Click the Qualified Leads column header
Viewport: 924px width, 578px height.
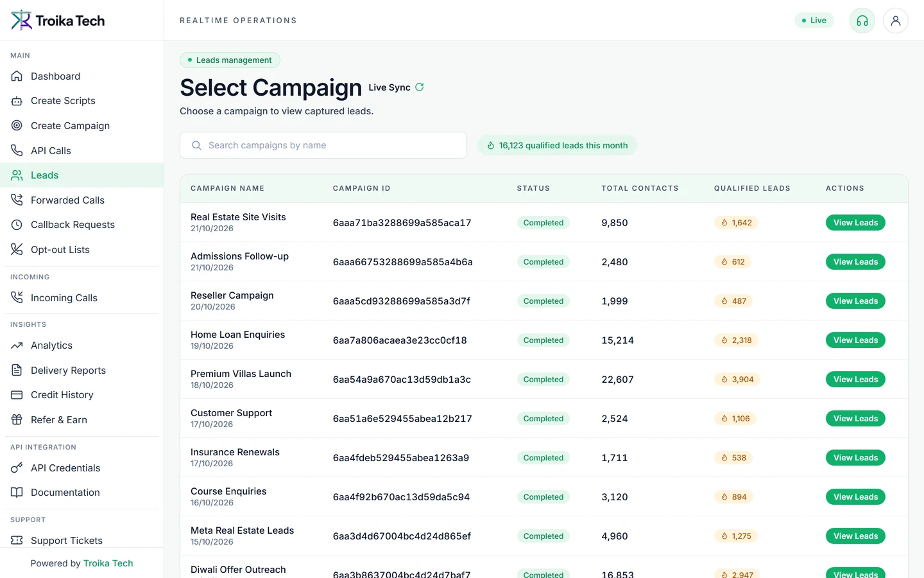752,188
